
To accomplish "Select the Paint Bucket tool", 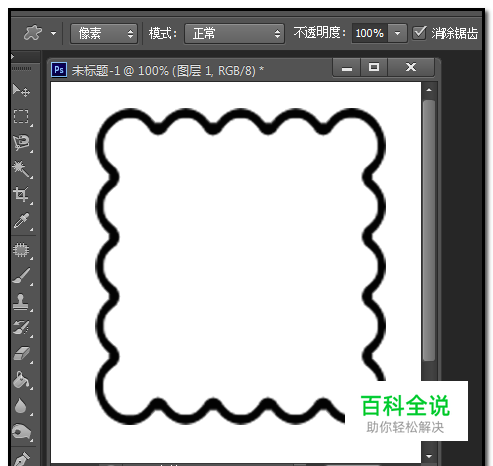I will click(x=22, y=380).
